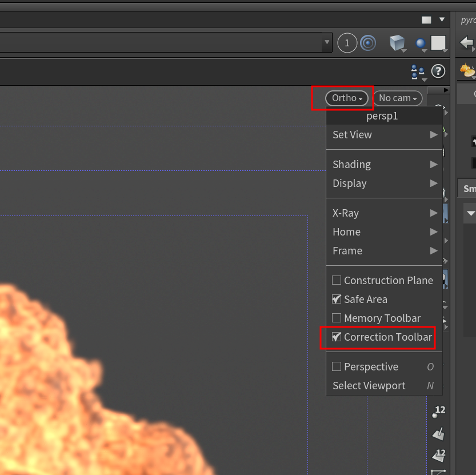Image resolution: width=476 pixels, height=475 pixels.
Task: Open the No cam camera menu
Action: pyautogui.click(x=397, y=98)
